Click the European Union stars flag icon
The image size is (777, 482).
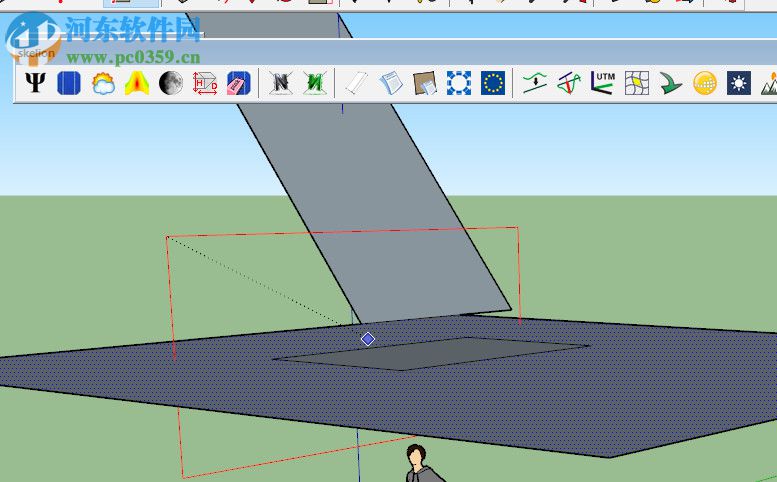[493, 83]
